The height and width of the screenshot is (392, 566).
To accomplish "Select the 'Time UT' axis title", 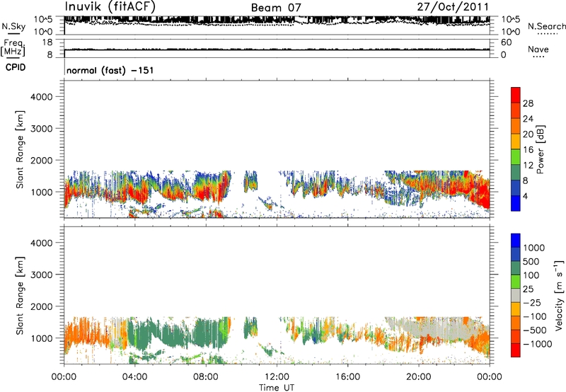I will [x=277, y=388].
